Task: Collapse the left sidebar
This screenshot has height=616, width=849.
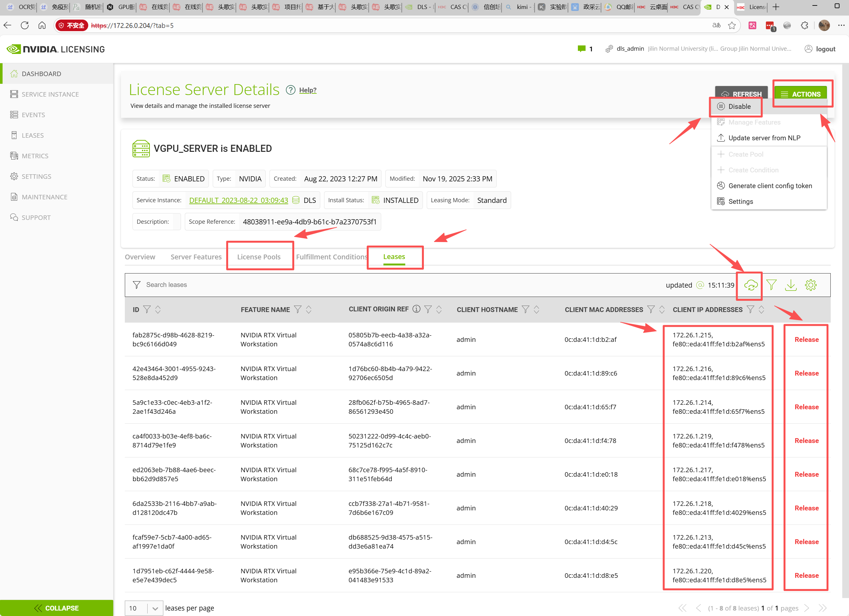Action: tap(56, 608)
